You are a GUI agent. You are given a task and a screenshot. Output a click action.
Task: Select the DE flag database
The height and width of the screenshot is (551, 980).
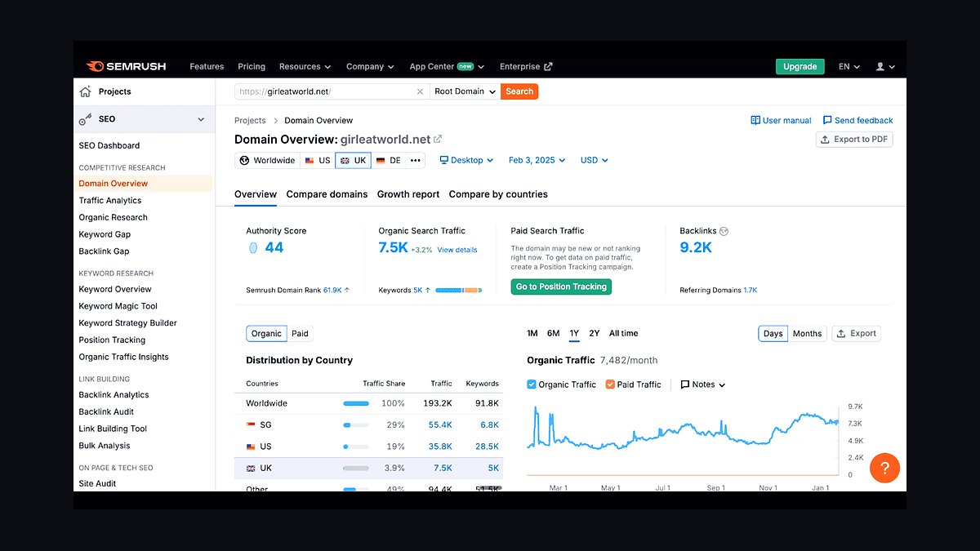(389, 160)
